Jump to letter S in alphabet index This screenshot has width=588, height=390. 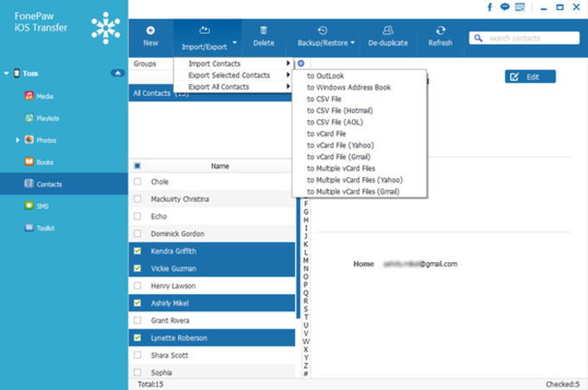pyautogui.click(x=306, y=309)
